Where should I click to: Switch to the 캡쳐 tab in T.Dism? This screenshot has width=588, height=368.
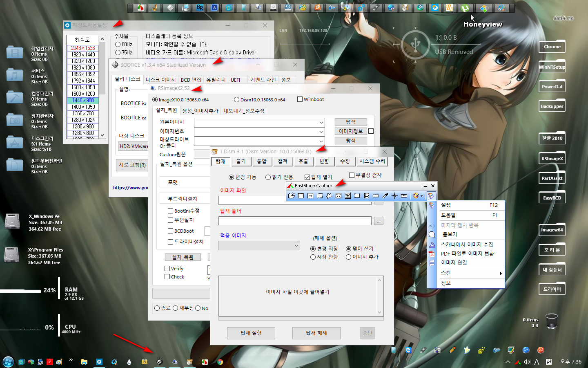pyautogui.click(x=283, y=162)
